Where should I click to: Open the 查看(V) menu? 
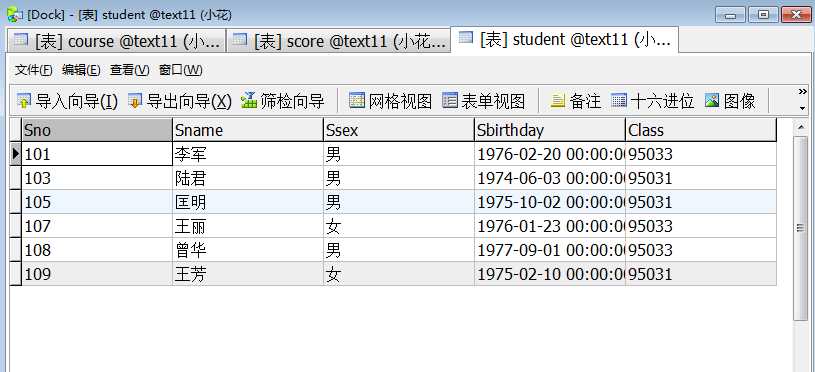(129, 70)
